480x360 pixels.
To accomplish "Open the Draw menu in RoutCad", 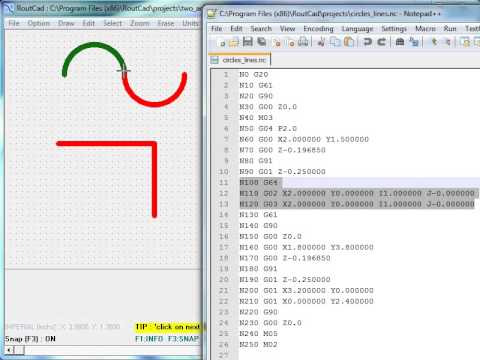I will coord(66,23).
